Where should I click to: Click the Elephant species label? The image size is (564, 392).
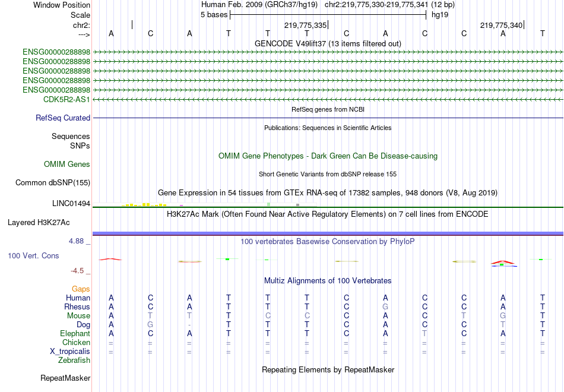pos(75,333)
